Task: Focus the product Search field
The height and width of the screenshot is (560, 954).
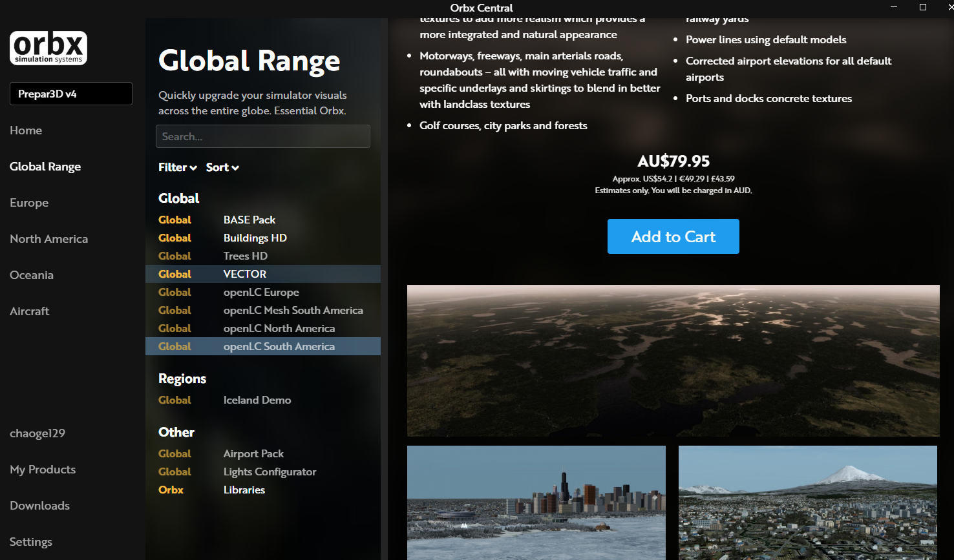Action: click(263, 136)
